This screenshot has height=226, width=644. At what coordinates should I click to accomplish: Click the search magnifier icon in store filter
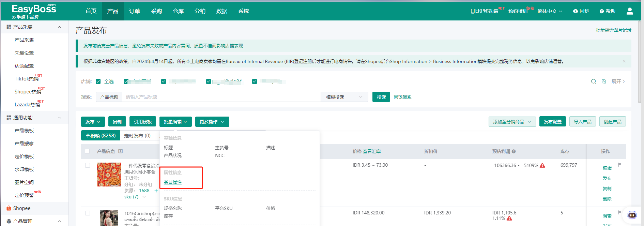pos(594,81)
